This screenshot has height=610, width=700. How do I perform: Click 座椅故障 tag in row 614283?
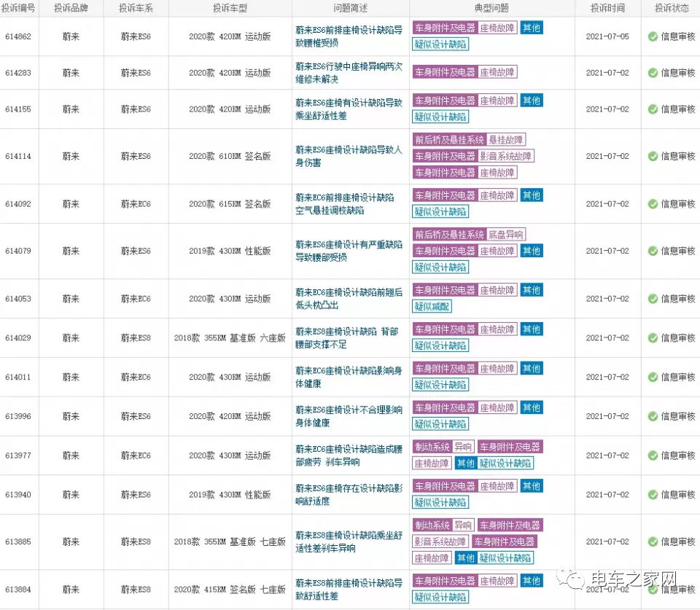click(x=497, y=72)
